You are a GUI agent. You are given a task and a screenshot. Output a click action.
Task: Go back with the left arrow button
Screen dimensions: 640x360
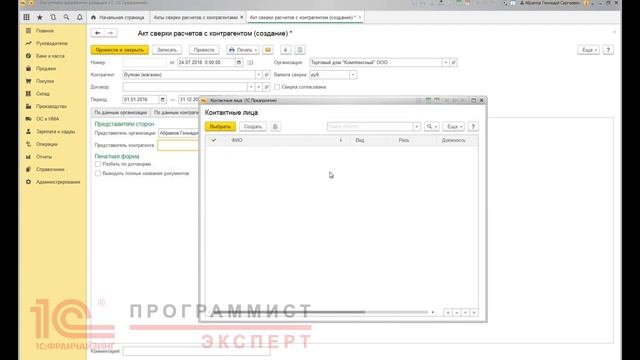pos(98,33)
